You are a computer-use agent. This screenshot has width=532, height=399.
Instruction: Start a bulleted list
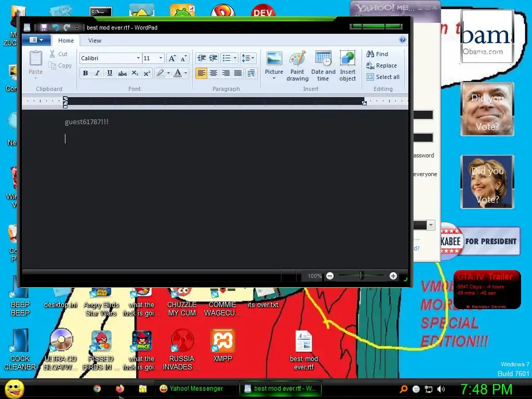click(227, 58)
